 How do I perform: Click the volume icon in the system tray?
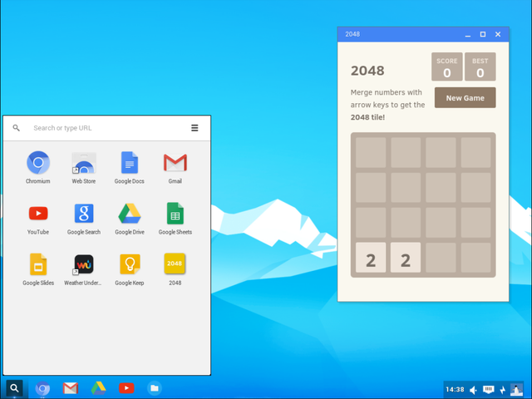click(x=473, y=390)
